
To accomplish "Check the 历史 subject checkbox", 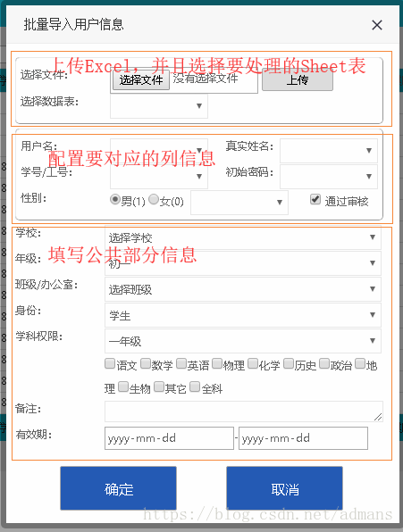I will click(x=289, y=363).
